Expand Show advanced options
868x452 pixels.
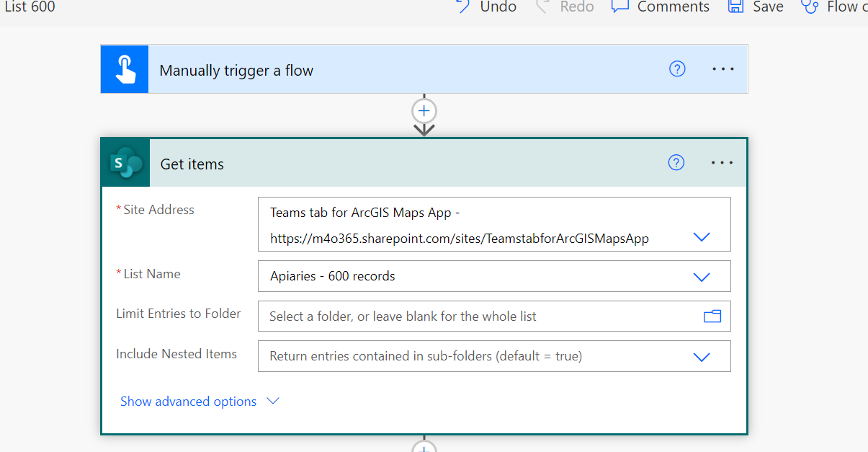click(x=187, y=401)
